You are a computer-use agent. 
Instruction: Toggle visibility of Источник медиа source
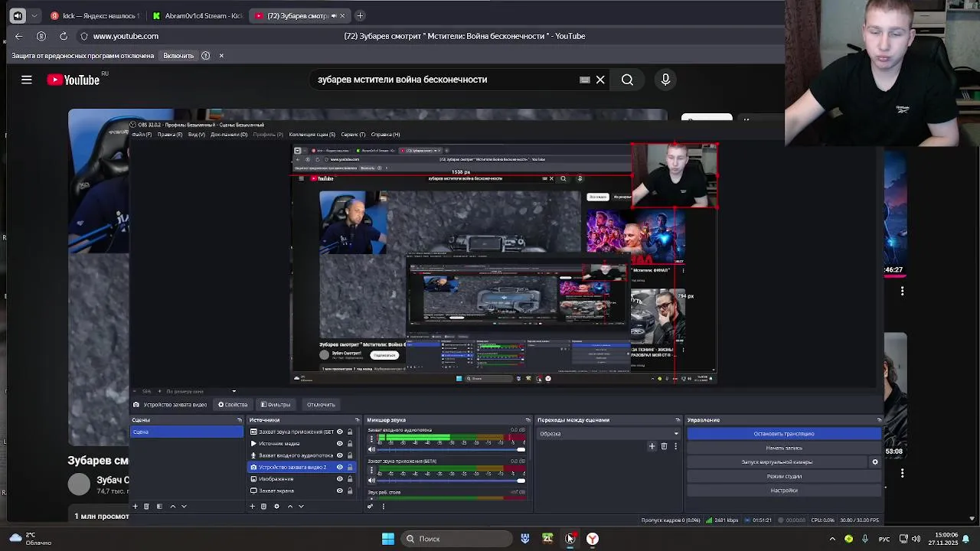tap(340, 444)
